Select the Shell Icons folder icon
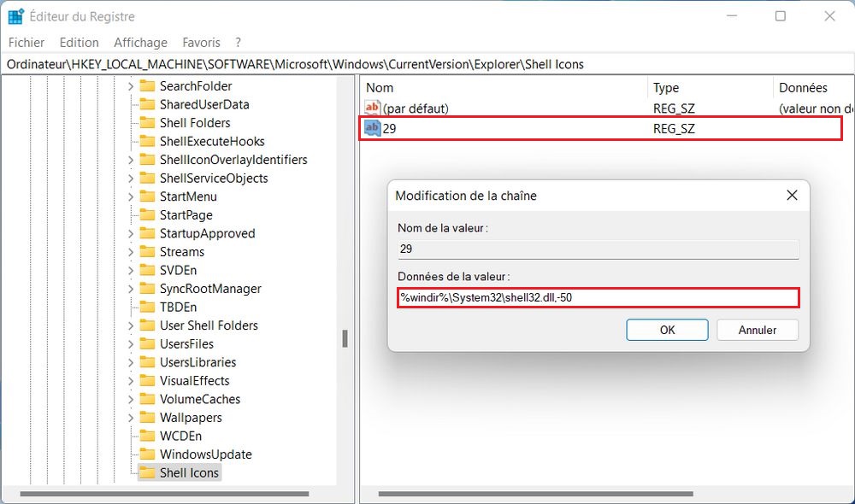Image resolution: width=855 pixels, height=504 pixels. click(147, 472)
